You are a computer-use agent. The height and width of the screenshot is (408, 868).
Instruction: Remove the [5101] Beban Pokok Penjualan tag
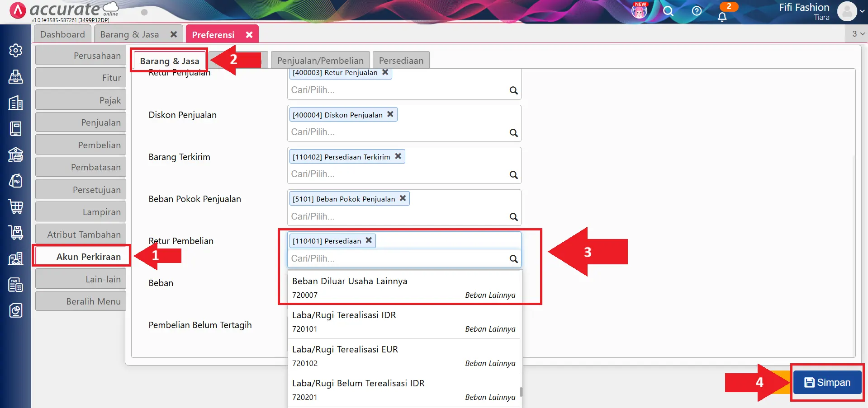click(403, 198)
